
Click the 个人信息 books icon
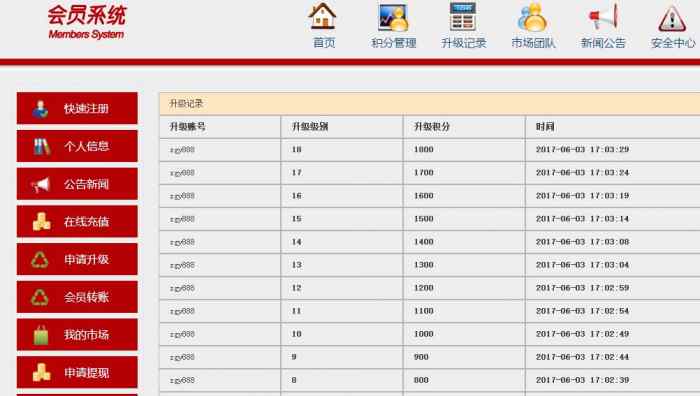click(x=42, y=146)
